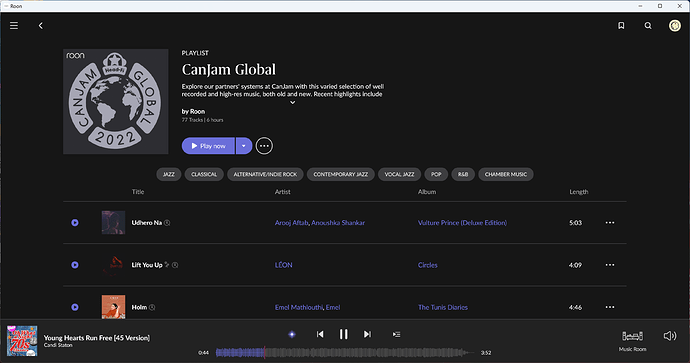Open the Music Room zone selector
This screenshot has width=690, height=363.
(x=632, y=341)
